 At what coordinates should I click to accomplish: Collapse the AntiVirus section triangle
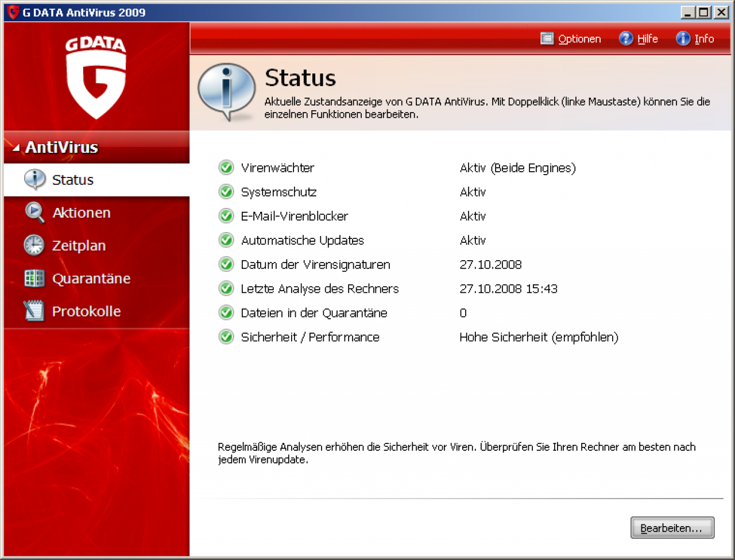point(16,148)
